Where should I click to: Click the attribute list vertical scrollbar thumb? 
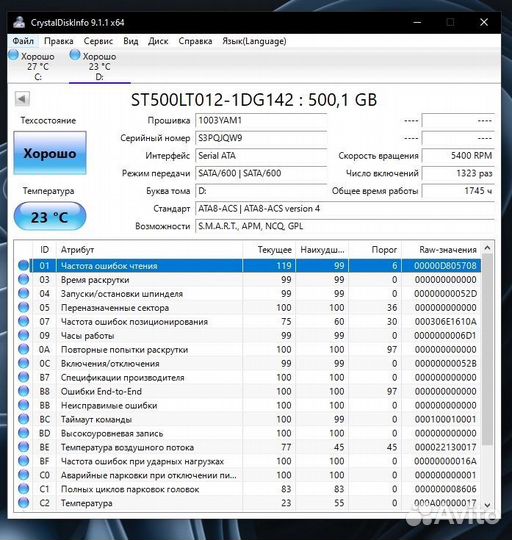pos(487,350)
